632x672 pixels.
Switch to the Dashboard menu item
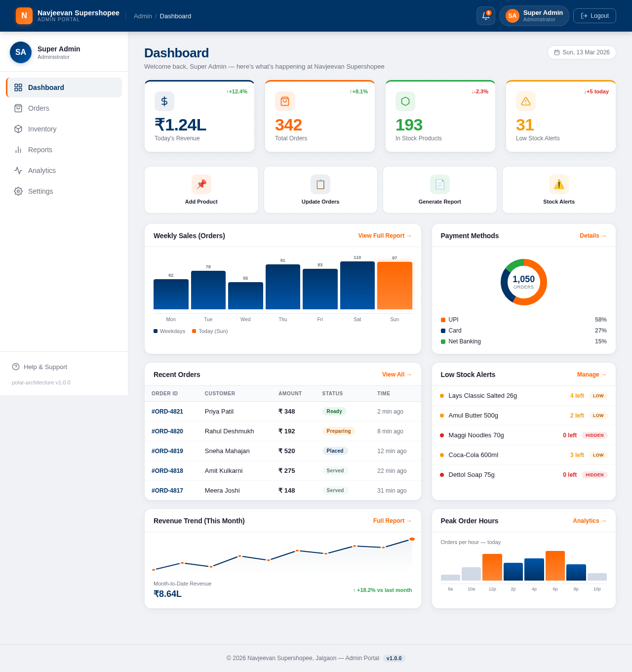46,87
